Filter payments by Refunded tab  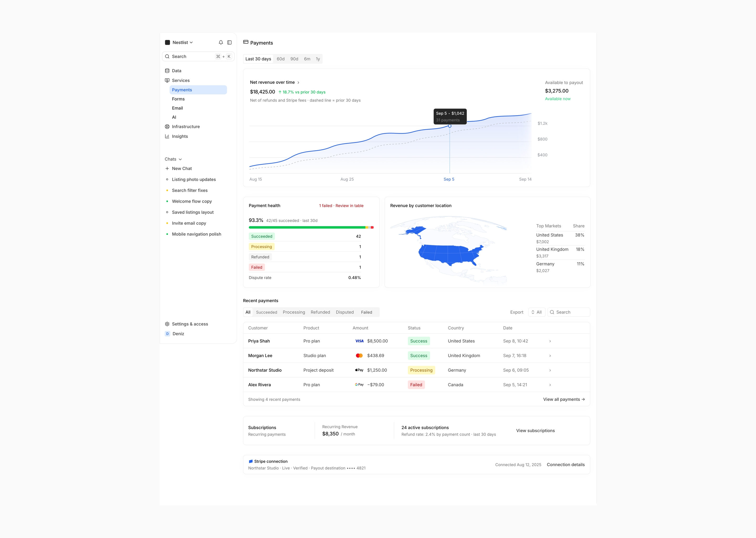321,312
